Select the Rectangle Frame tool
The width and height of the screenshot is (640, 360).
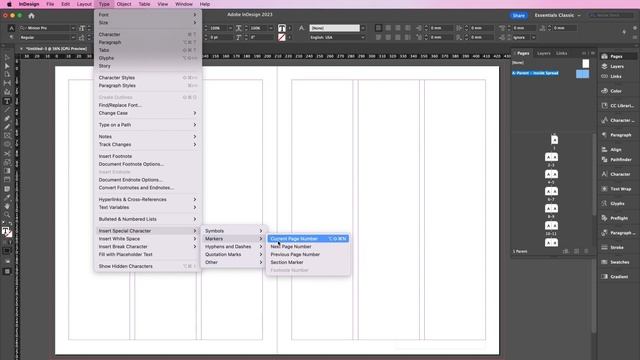(x=7, y=136)
